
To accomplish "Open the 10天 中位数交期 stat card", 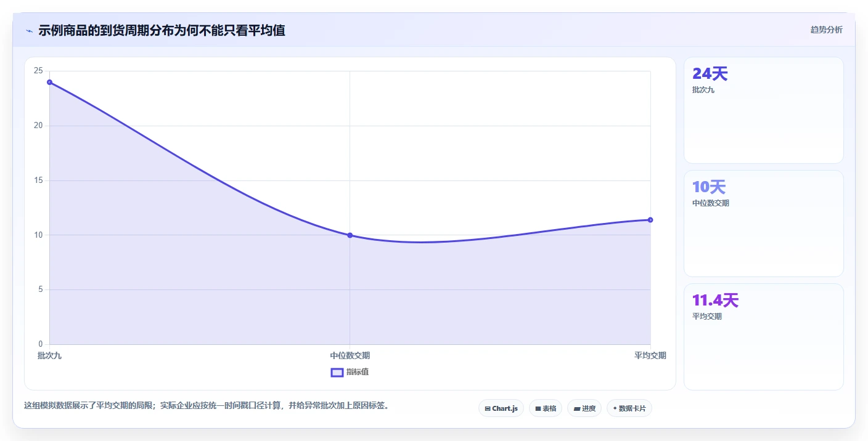I will (763, 224).
